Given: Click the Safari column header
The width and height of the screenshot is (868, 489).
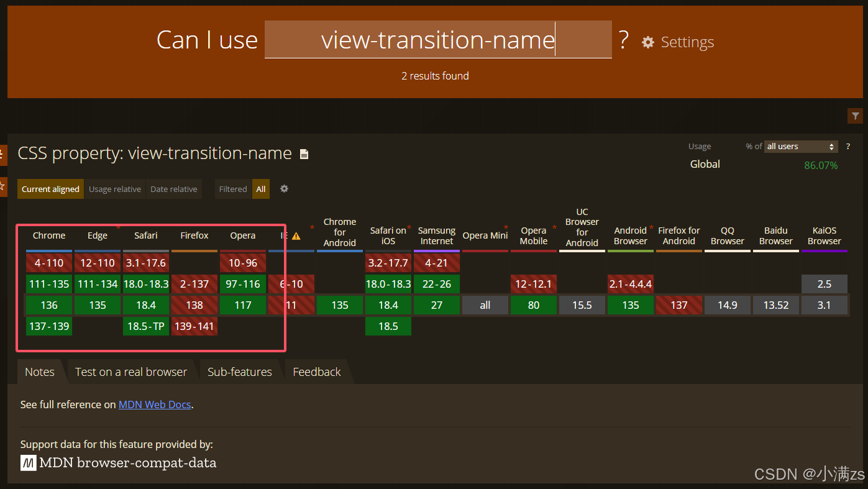Looking at the screenshot, I should 146,235.
